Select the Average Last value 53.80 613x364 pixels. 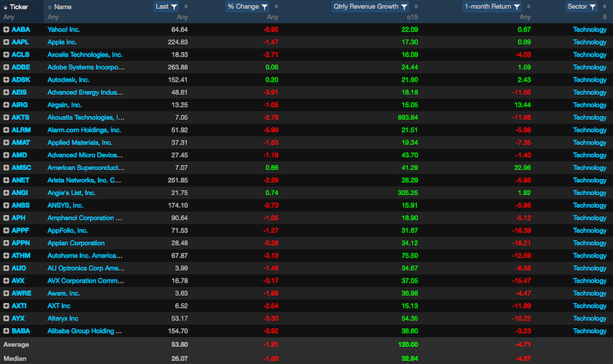click(180, 344)
